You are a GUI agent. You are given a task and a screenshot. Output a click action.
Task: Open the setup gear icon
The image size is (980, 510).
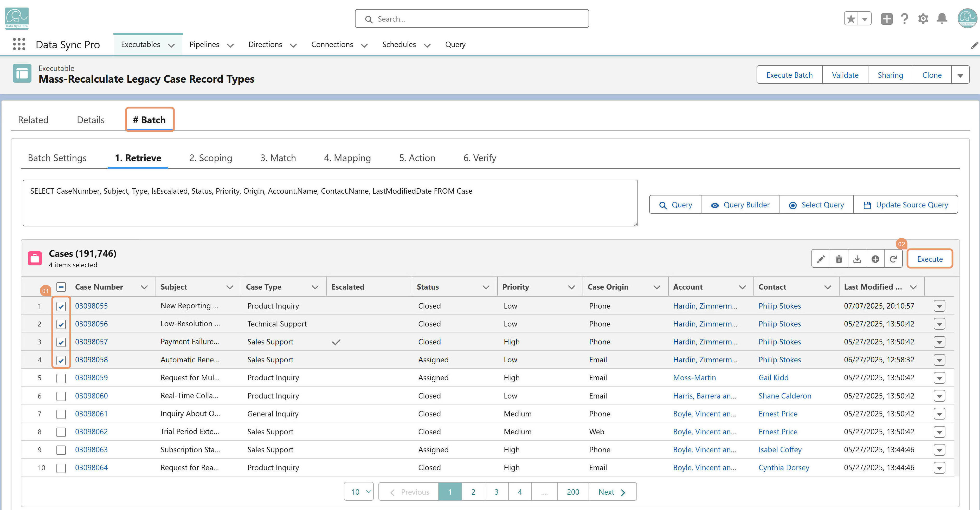pyautogui.click(x=923, y=19)
